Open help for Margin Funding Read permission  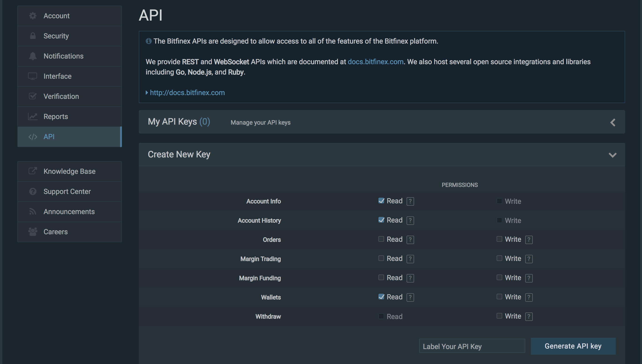point(410,278)
